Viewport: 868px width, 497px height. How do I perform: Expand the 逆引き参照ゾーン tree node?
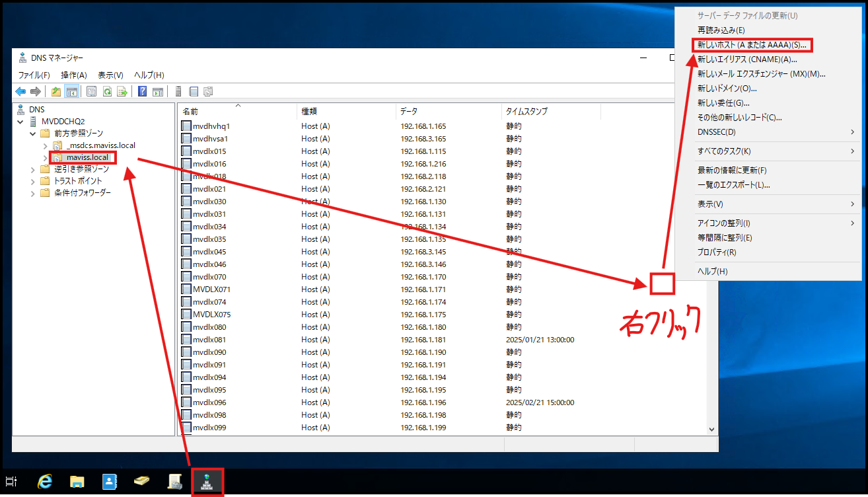tap(33, 169)
